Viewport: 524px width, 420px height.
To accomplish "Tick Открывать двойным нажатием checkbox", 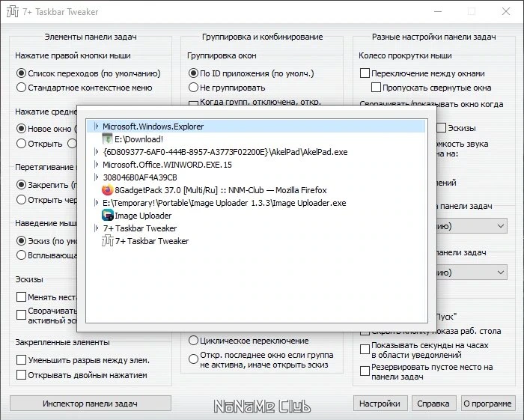I will pyautogui.click(x=21, y=375).
